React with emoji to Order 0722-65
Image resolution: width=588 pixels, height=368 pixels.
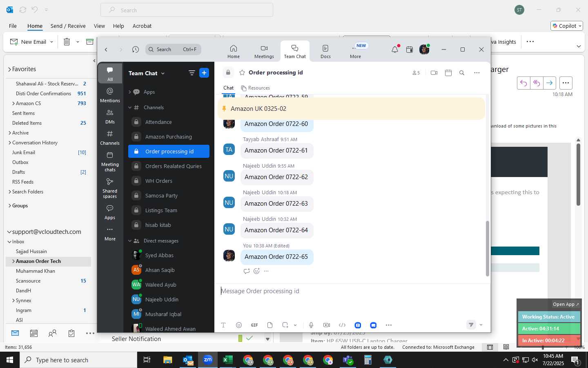[x=256, y=271]
